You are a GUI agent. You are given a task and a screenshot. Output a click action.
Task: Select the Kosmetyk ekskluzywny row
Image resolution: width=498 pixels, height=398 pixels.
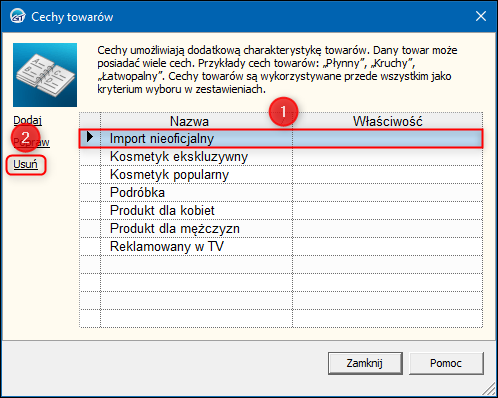(x=281, y=157)
